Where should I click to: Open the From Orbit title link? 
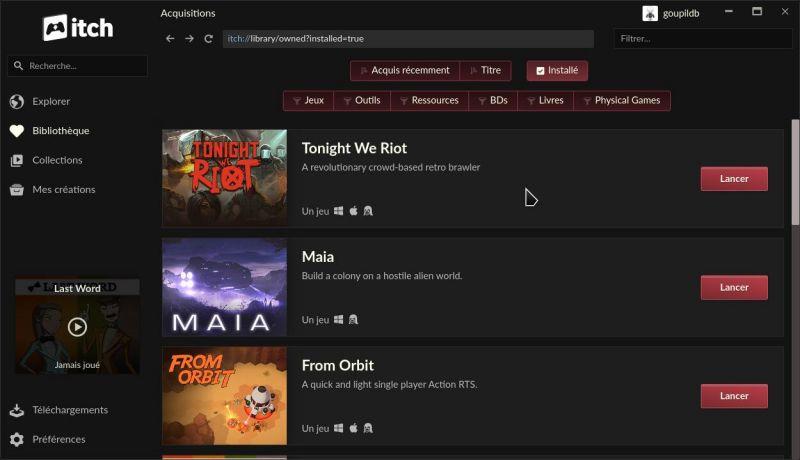tap(337, 366)
